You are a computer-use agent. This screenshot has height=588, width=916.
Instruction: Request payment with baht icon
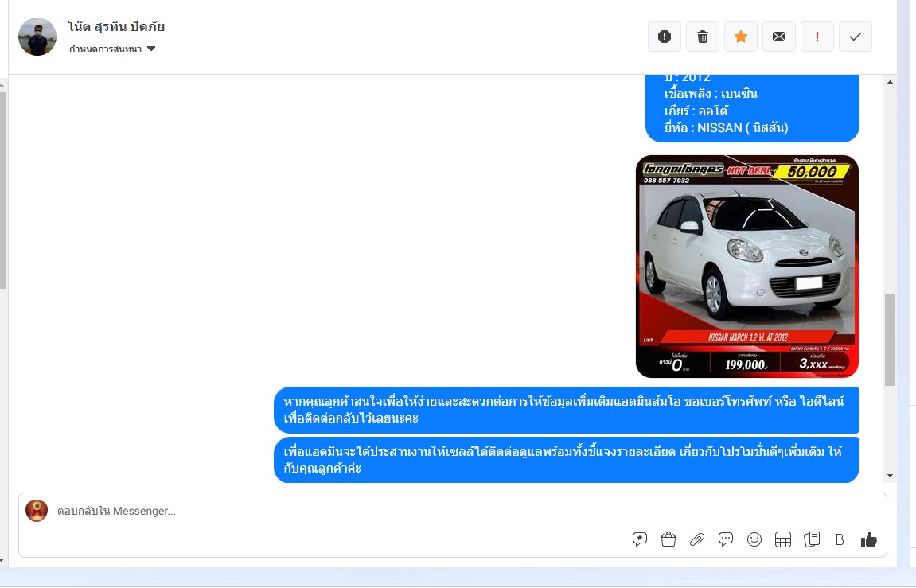(x=840, y=539)
